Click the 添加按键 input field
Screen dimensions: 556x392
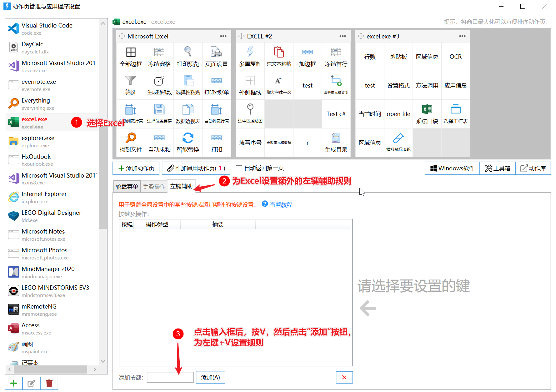pyautogui.click(x=170, y=377)
